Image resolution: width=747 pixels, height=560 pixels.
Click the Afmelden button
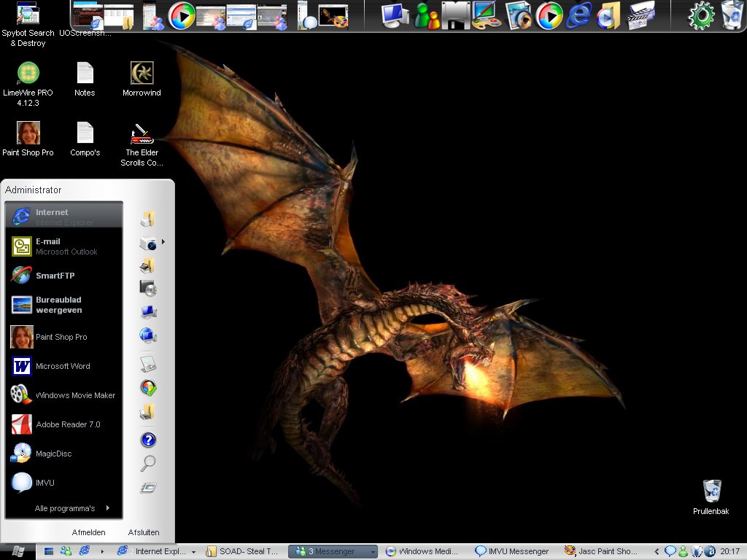click(88, 532)
